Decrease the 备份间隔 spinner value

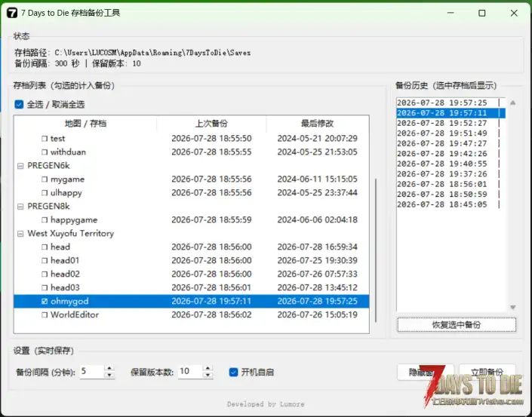tap(109, 375)
